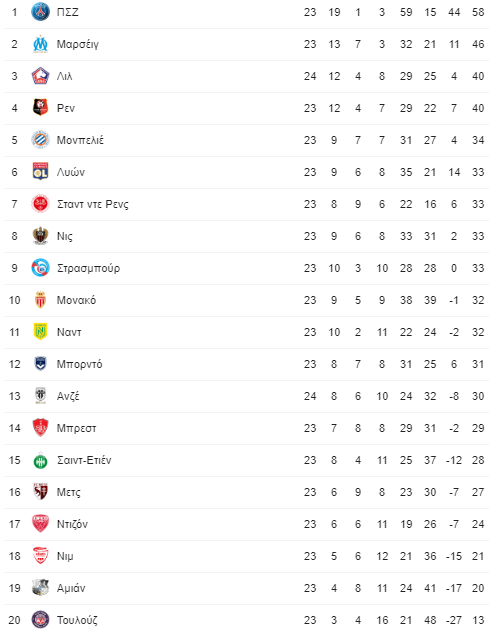This screenshot has width=489, height=635.
Task: Click the Ναντ yellow crest icon
Action: (x=41, y=332)
